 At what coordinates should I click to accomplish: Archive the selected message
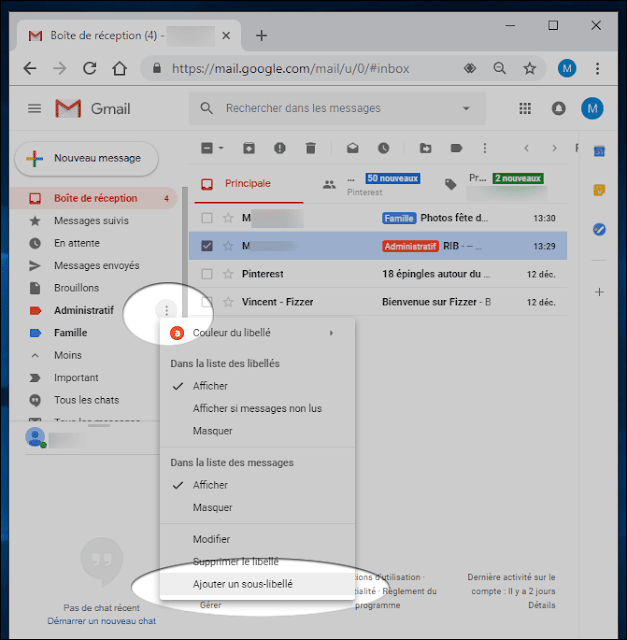pyautogui.click(x=249, y=148)
